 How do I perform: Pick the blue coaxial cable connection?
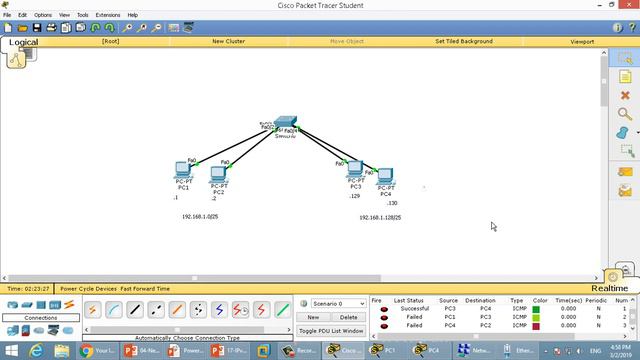[x=219, y=310]
